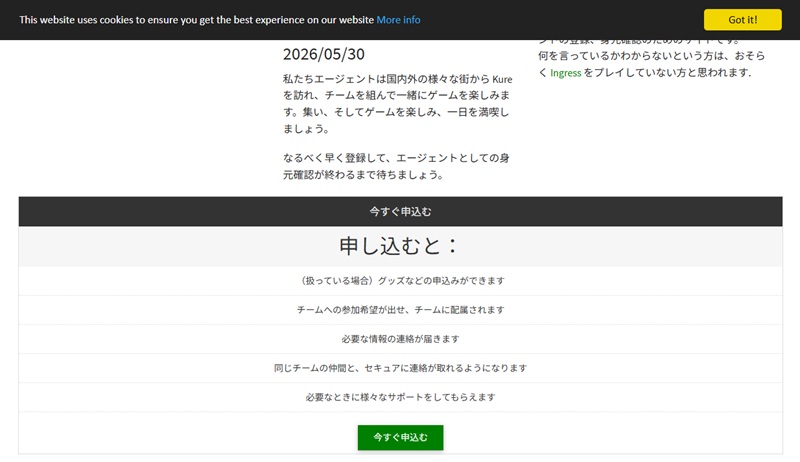Click the cookie notice message text
The image size is (800, 462).
pyautogui.click(x=196, y=20)
